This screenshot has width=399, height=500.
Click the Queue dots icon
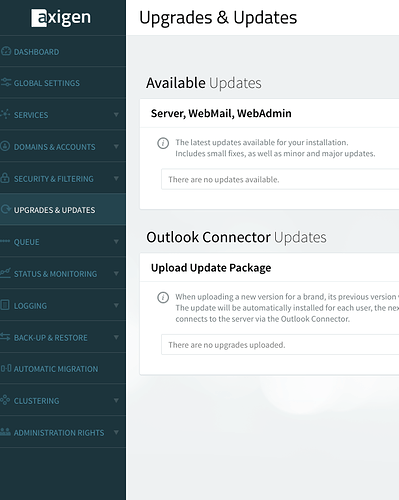coord(5,241)
